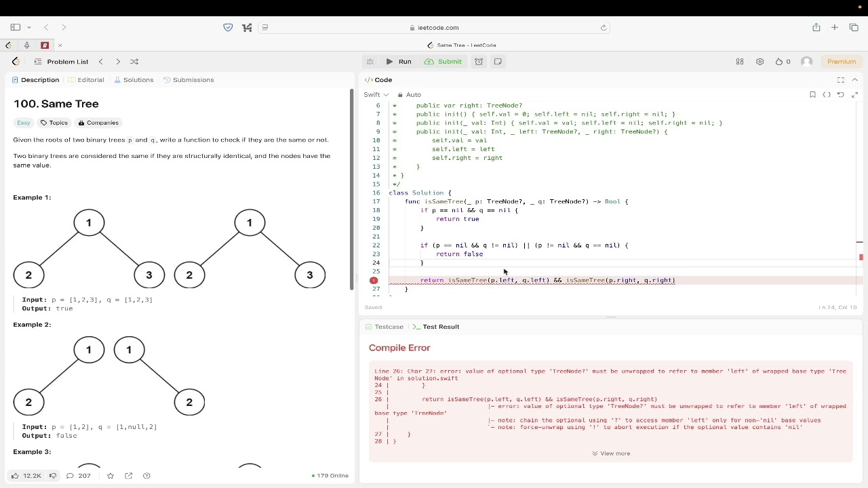
Task: Click the 'return true' code line 19
Action: 458,219
